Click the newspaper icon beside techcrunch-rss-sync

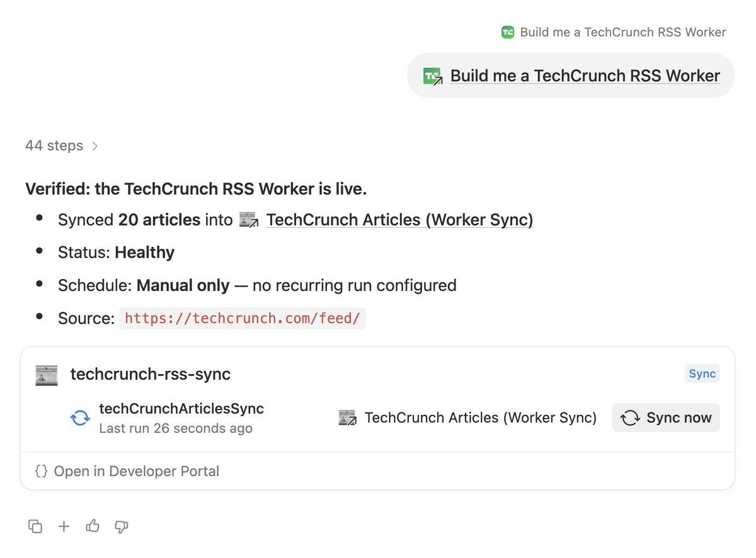coord(47,375)
